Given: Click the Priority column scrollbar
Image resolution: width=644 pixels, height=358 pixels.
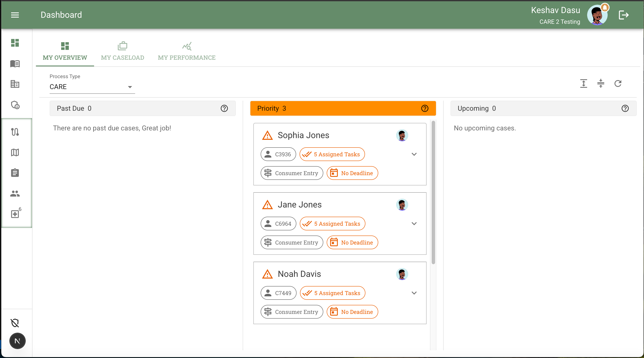Looking at the screenshot, I should point(433,192).
